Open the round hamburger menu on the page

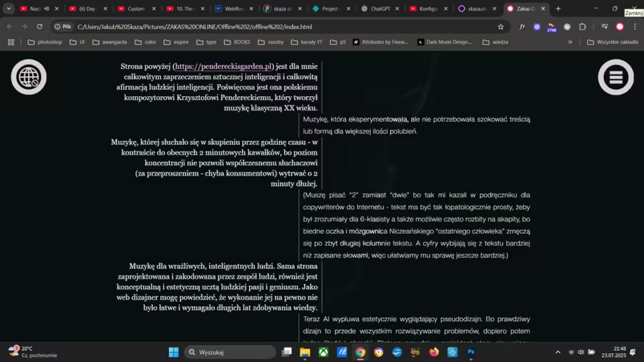pos(616,77)
